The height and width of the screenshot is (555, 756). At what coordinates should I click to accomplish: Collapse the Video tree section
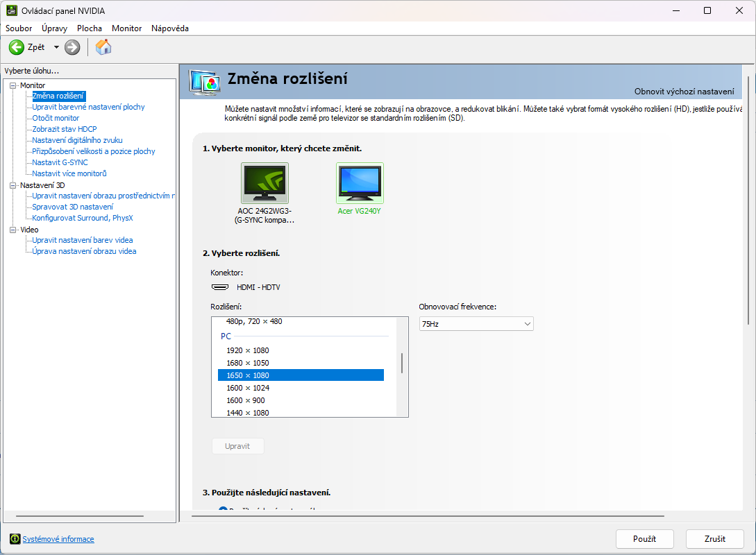12,230
